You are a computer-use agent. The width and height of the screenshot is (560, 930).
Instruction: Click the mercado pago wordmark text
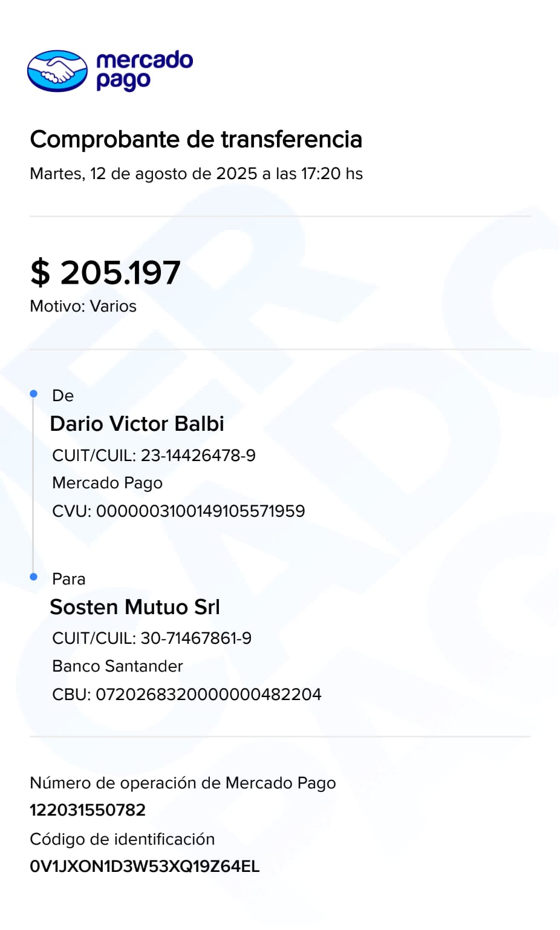(x=144, y=70)
